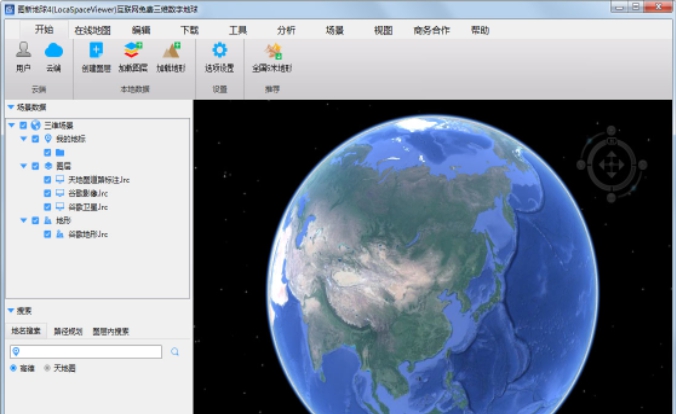Switch to the 路径规划 search tab

[68, 331]
